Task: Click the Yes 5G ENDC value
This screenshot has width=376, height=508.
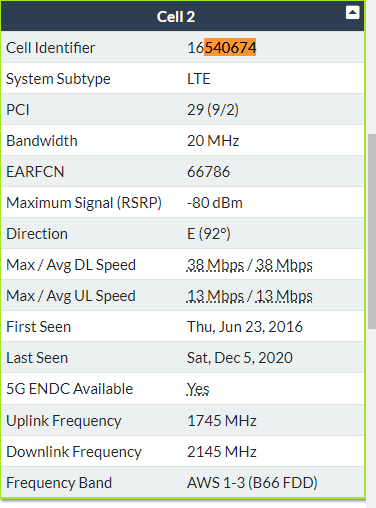Action: 198,389
